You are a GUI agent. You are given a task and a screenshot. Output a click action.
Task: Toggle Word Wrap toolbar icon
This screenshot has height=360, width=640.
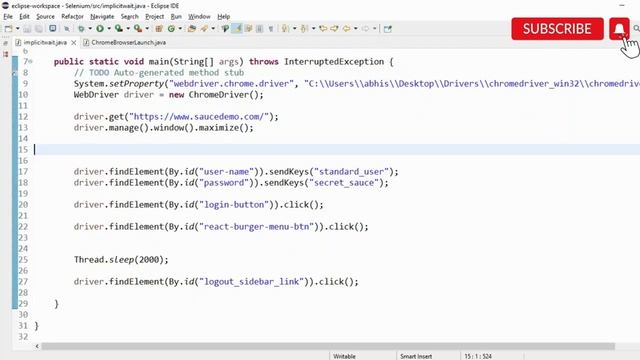click(249, 29)
